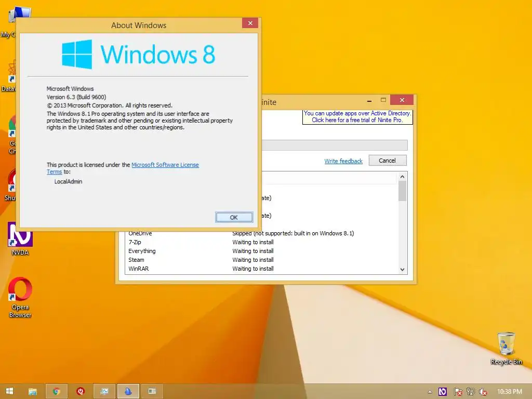Click the red power icon on taskbar
The height and width of the screenshot is (399, 532).
point(81,392)
